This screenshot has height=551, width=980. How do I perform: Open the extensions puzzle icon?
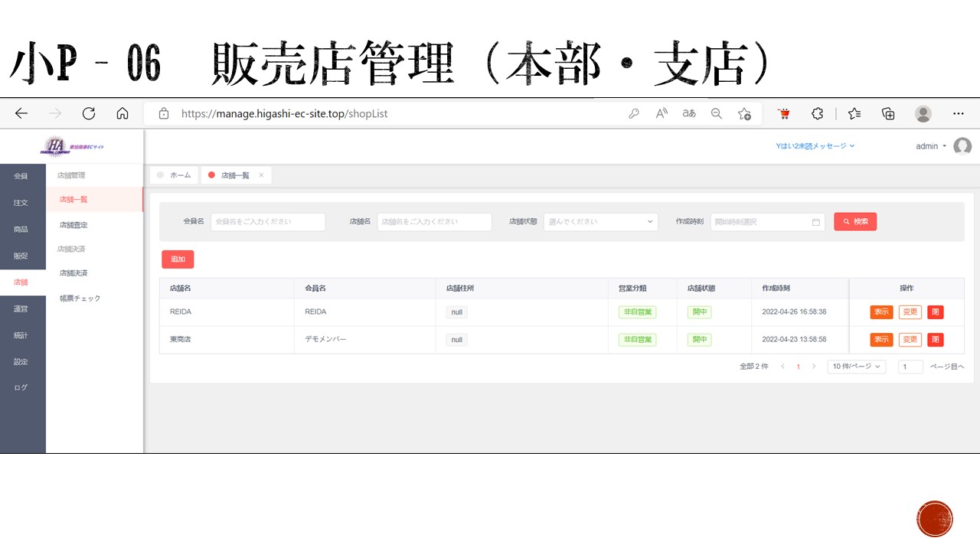(x=818, y=113)
